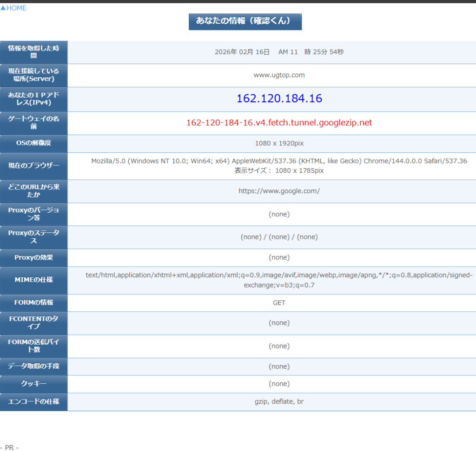Click the ゲートウェイの名前 header cell
This screenshot has height=451, width=476.
pos(33,123)
